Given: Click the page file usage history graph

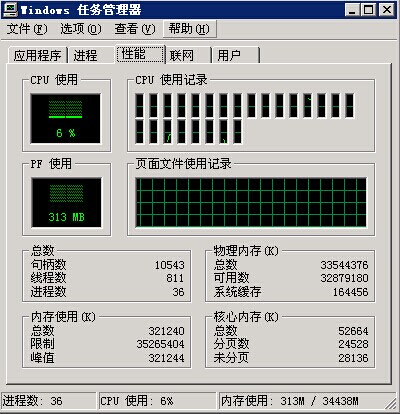Looking at the screenshot, I should [x=251, y=203].
